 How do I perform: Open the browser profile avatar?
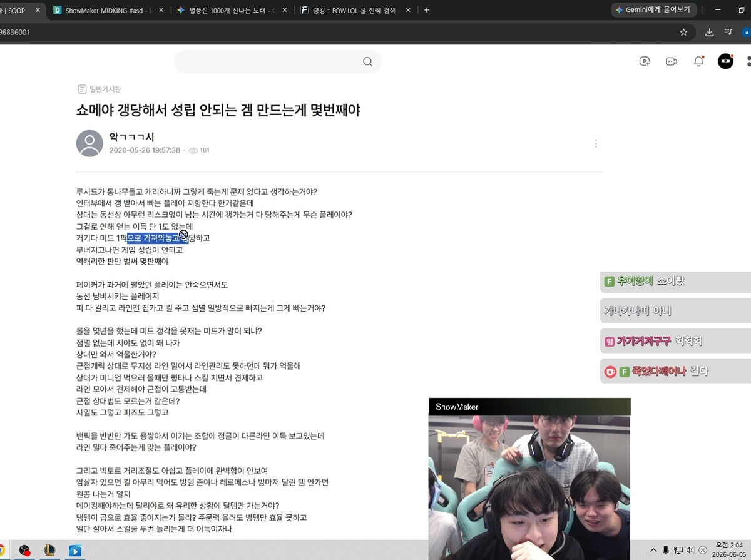(x=746, y=32)
